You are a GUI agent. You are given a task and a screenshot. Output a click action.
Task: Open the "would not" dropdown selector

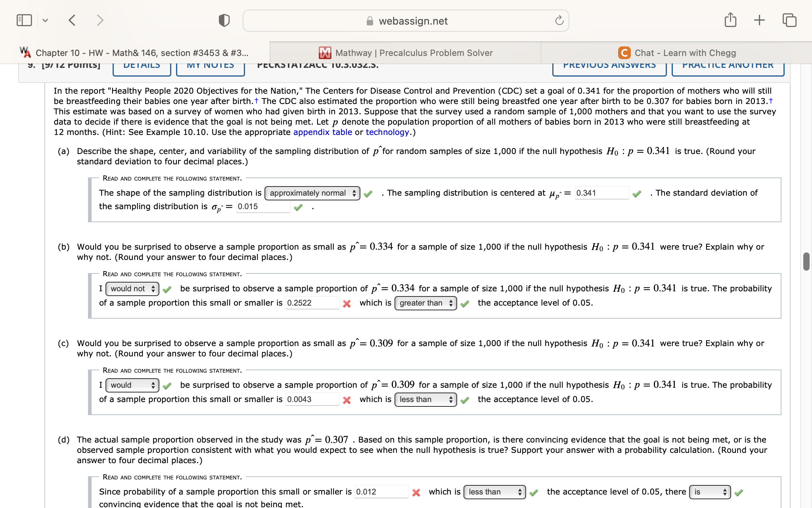tap(132, 289)
